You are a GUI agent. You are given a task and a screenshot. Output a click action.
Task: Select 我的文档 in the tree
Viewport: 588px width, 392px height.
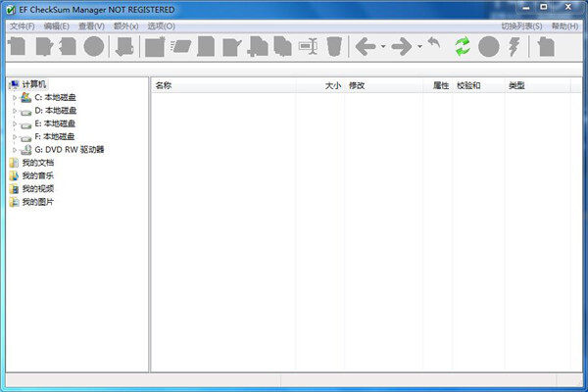point(38,163)
